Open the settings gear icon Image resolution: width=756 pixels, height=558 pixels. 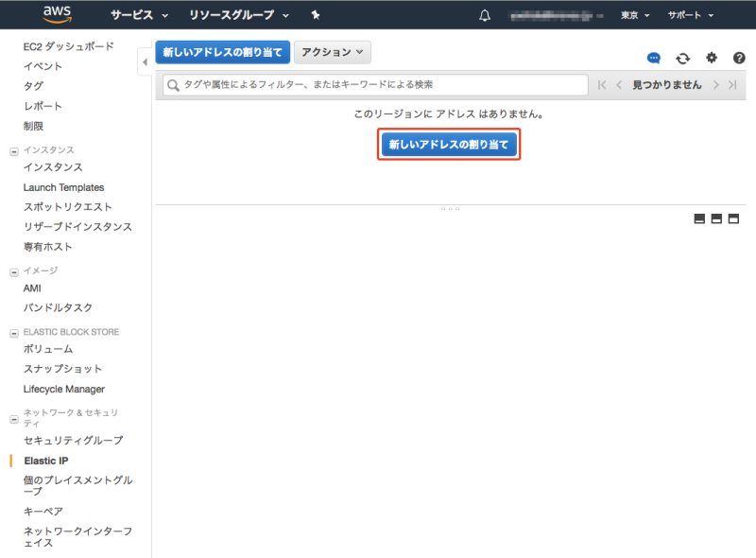click(x=712, y=58)
